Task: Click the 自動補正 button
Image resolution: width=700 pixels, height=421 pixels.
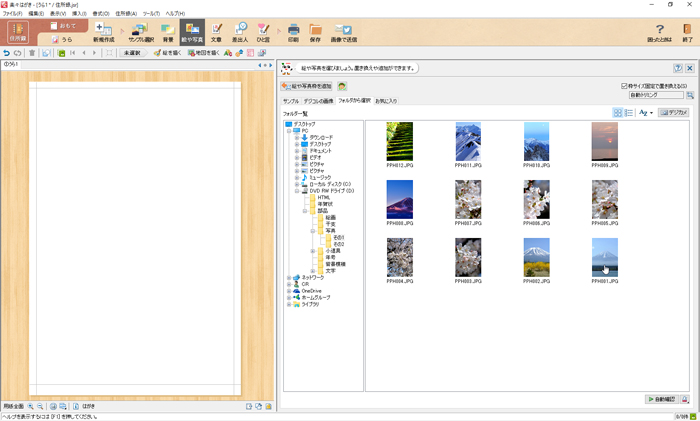Action: (661, 398)
